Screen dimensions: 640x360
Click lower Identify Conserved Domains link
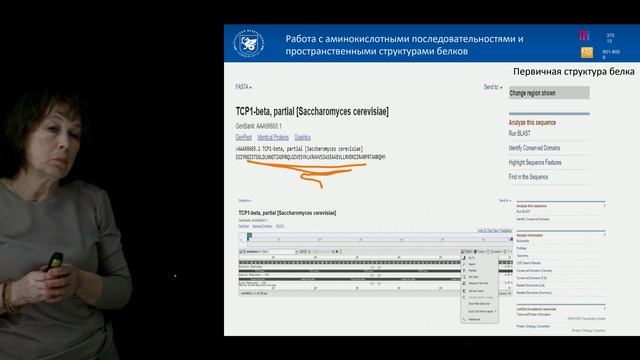(x=533, y=219)
